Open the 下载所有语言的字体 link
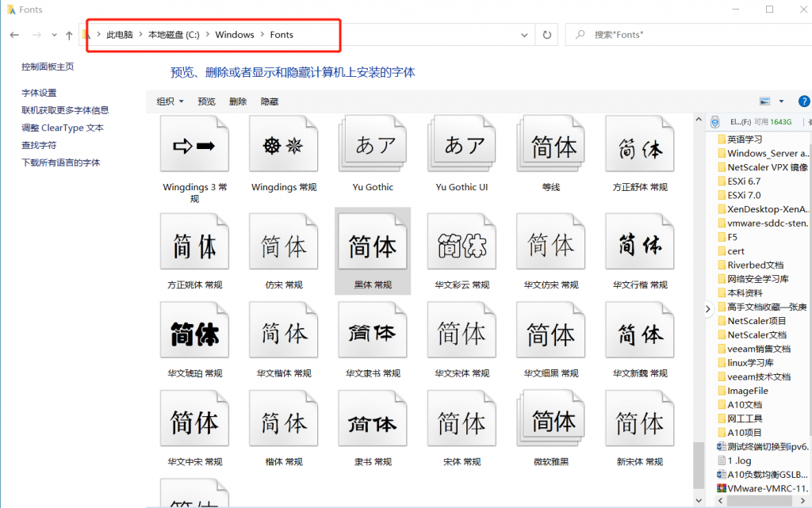The height and width of the screenshot is (508, 812). [60, 162]
